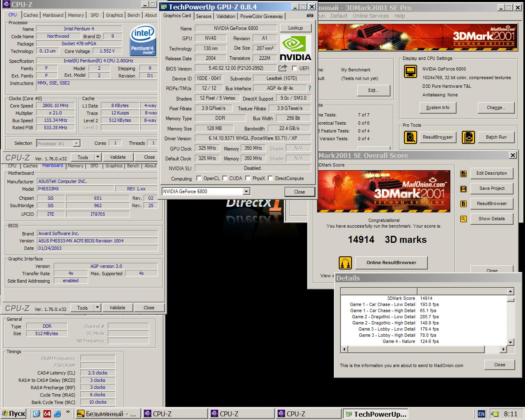Viewport: 525px width, 420px height.
Task: Click the icon beside Edit Description
Action: 463,174
